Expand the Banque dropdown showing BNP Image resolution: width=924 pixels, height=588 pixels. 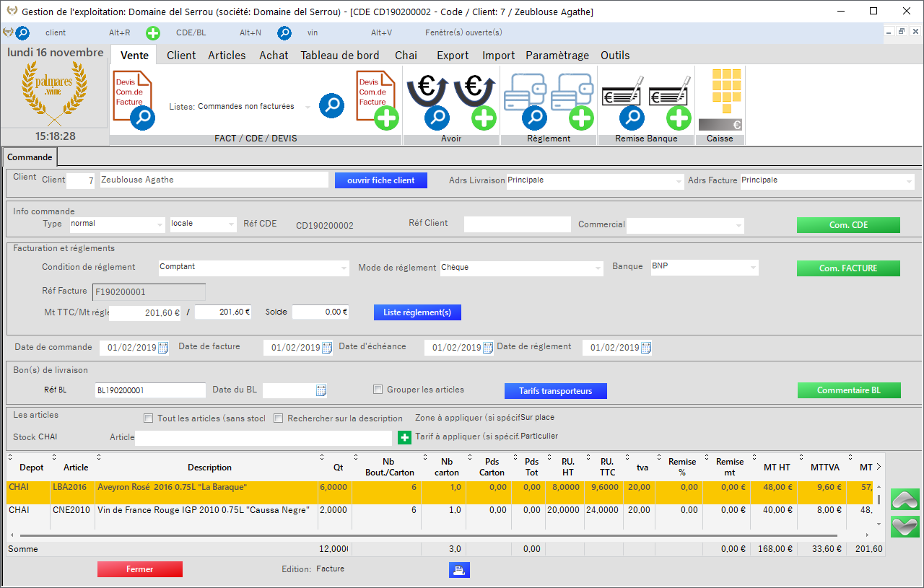[x=753, y=268]
